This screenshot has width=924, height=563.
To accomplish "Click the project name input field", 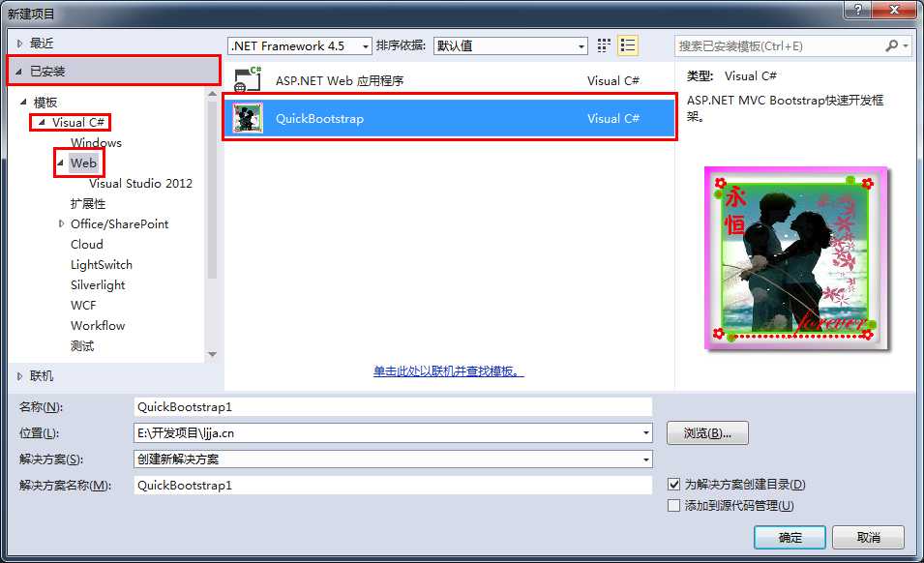I will (393, 407).
